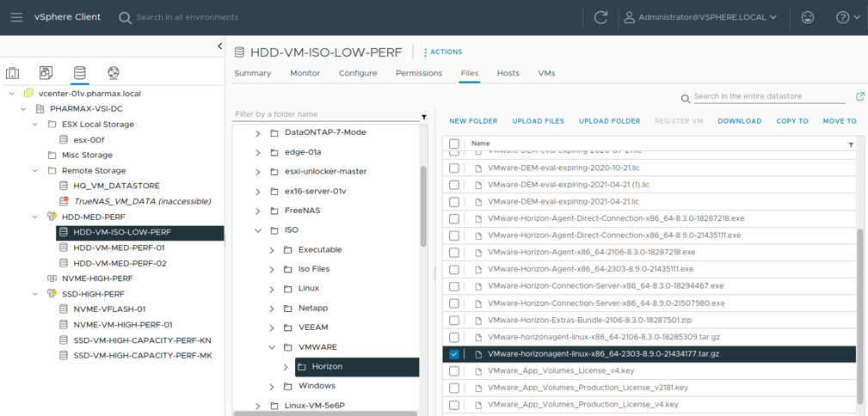Open the Permissions tab
Screen dimensions: 868x416
point(418,73)
